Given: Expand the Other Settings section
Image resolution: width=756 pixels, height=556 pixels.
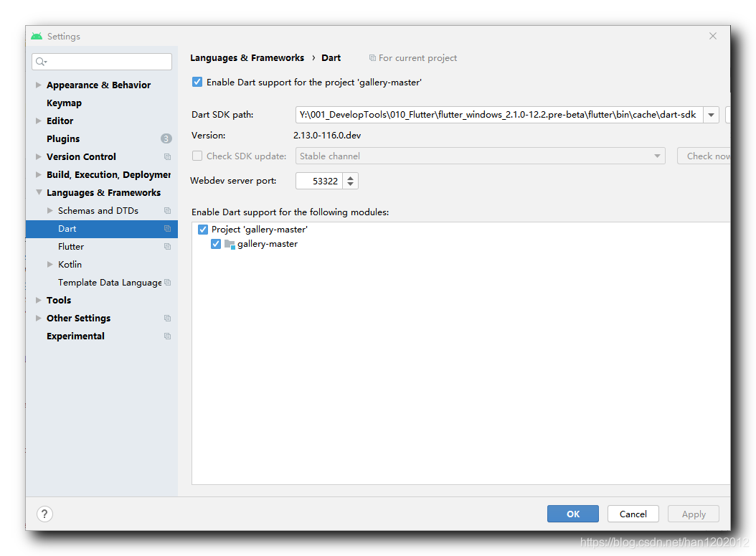Looking at the screenshot, I should click(x=39, y=319).
